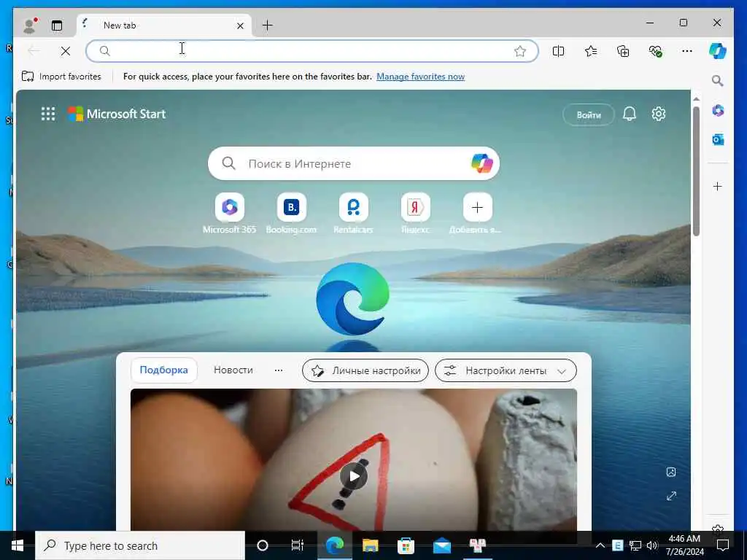Add a sidebar app with plus

pos(718,186)
